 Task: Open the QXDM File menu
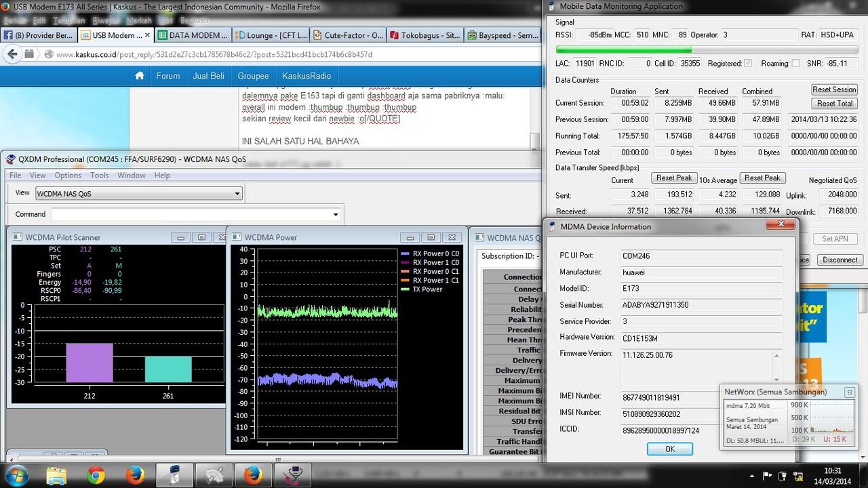pyautogui.click(x=15, y=175)
